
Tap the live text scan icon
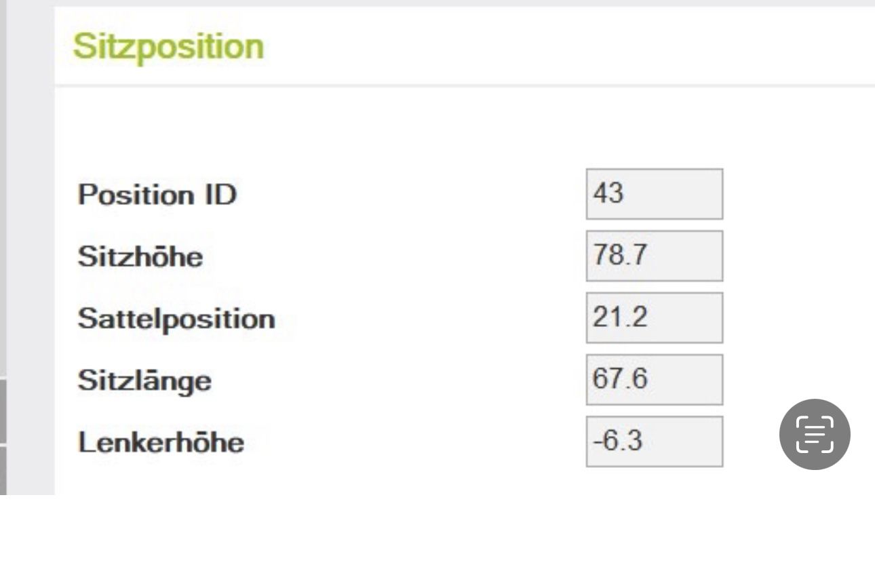tap(815, 434)
